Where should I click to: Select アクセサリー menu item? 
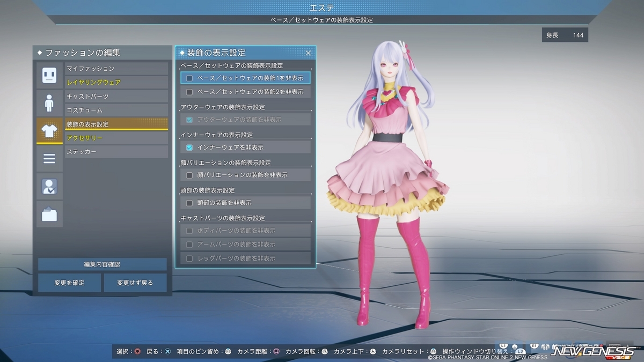[x=116, y=138]
